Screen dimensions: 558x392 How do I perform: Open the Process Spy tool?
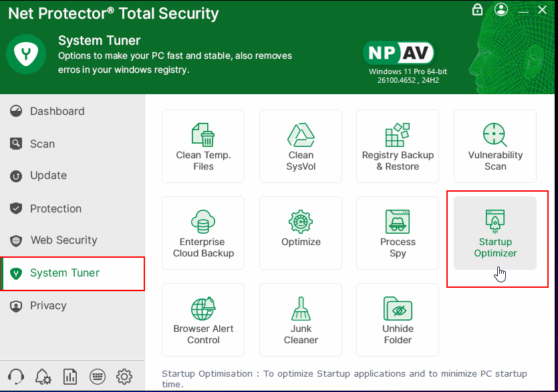[x=398, y=233]
